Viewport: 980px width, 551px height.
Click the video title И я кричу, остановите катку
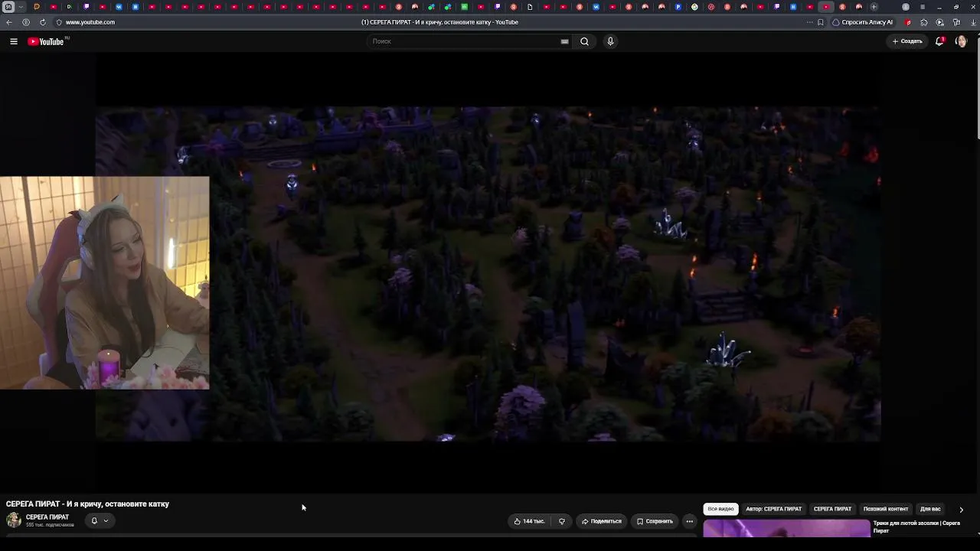87,504
